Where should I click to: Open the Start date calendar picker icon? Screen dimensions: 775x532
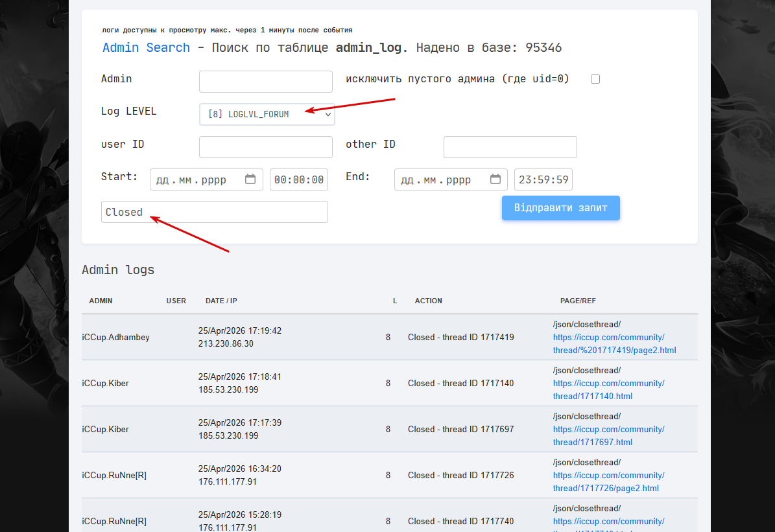[250, 179]
